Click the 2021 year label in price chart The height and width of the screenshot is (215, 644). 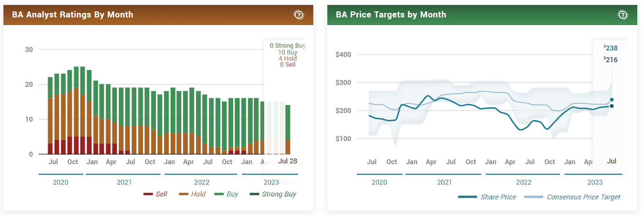[x=444, y=182]
